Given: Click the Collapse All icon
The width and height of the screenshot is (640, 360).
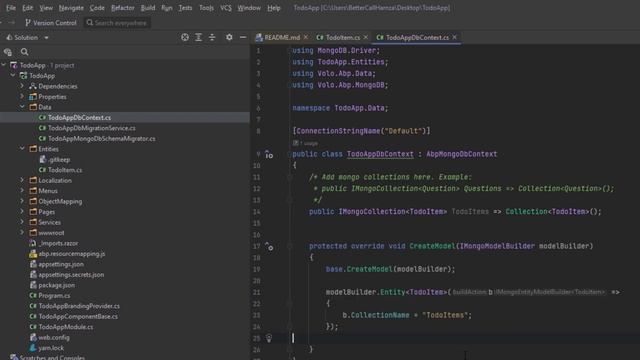Looking at the screenshot, I should (212, 37).
